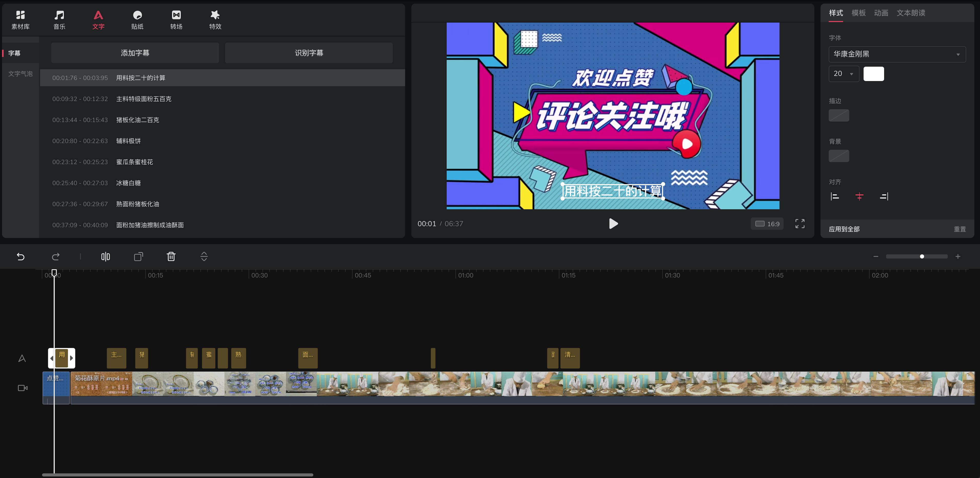Click the delete icon in timeline toolbar
The width and height of the screenshot is (980, 478).
pos(171,256)
